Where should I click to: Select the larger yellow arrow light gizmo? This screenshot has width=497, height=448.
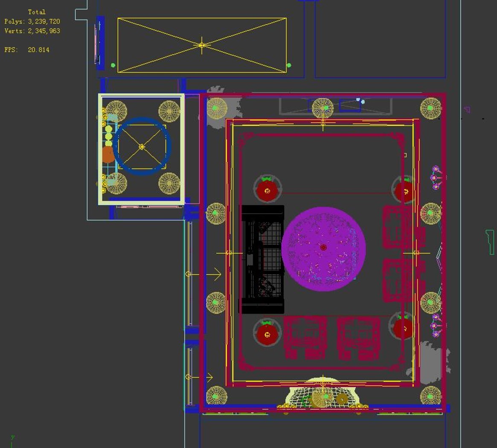(204, 274)
